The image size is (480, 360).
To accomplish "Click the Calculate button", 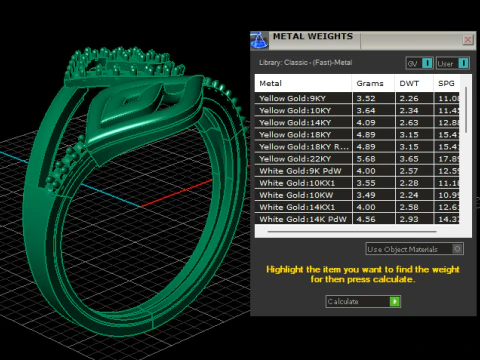I will tap(363, 301).
